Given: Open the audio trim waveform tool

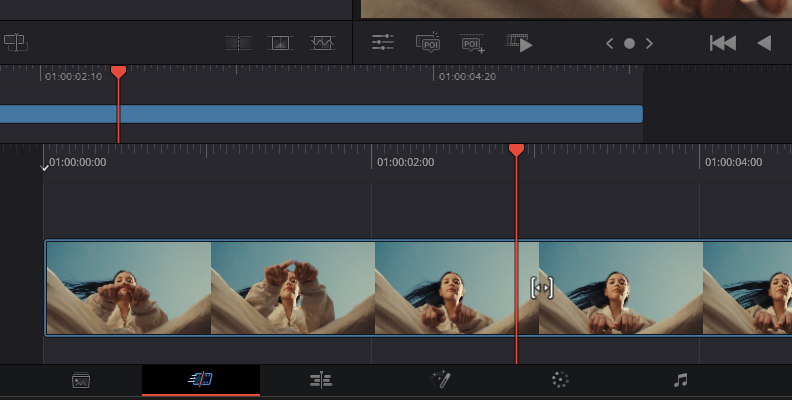Looking at the screenshot, I should click(322, 43).
